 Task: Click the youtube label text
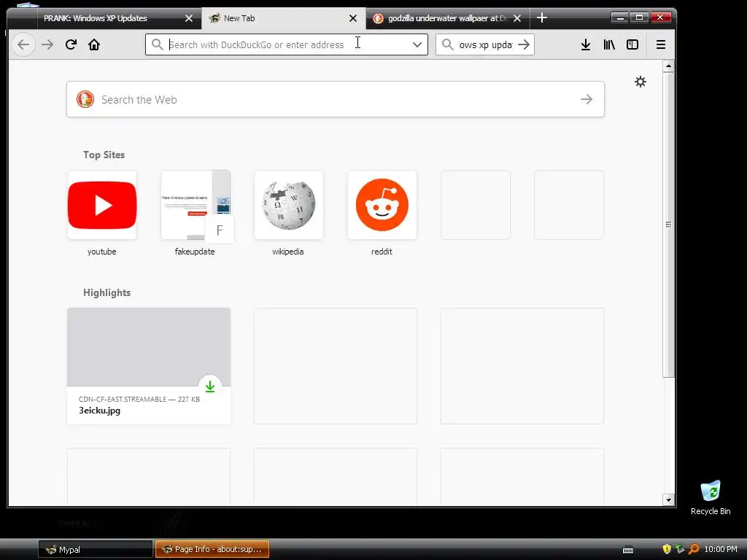pos(102,252)
